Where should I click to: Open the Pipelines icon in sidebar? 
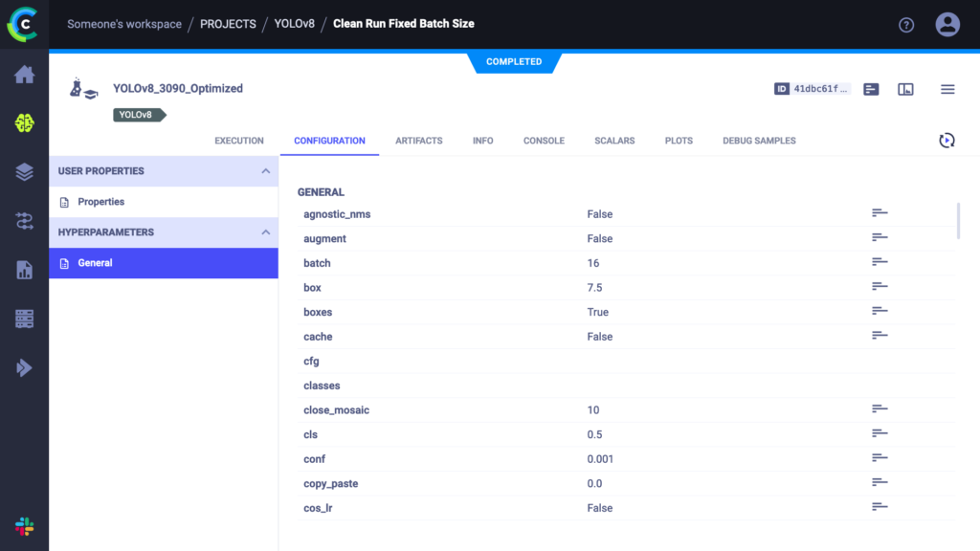pyautogui.click(x=24, y=221)
